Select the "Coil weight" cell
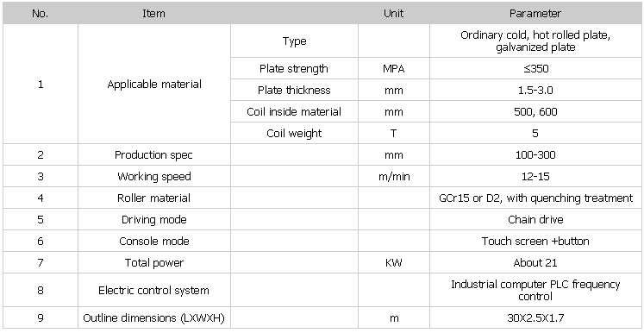Viewport: 644px width, 333px height. click(x=294, y=133)
